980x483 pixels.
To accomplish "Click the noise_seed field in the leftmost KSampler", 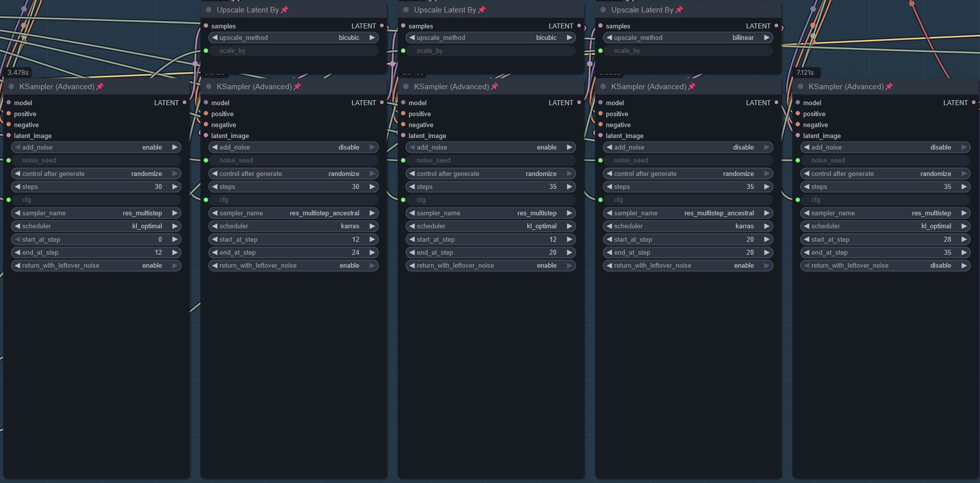I will pos(96,161).
